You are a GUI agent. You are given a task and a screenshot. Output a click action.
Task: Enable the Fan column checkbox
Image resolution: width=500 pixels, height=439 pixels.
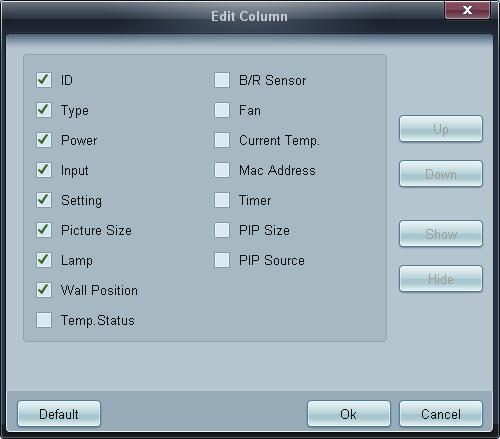tap(222, 110)
